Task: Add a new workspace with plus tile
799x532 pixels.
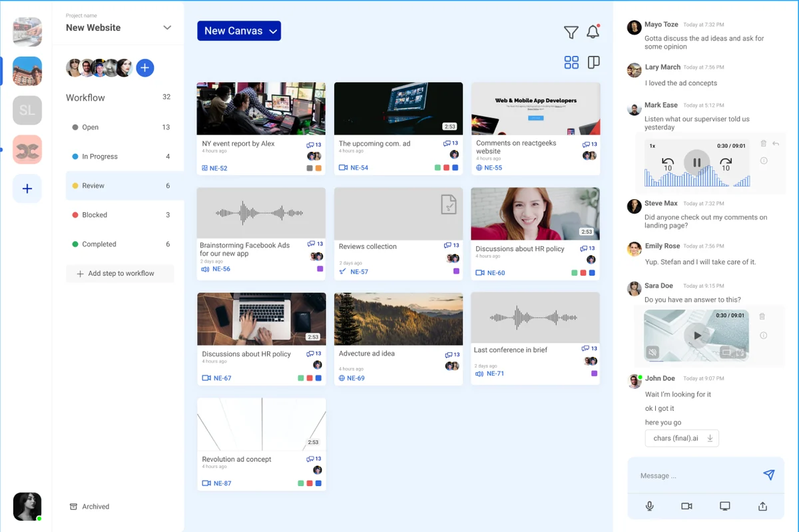Action: click(27, 189)
